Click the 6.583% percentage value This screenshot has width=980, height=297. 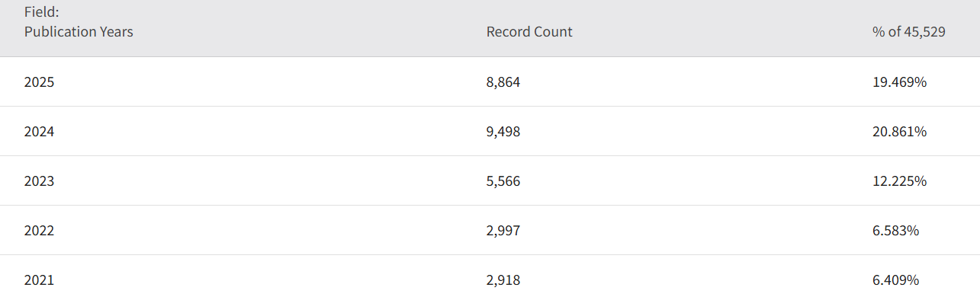895,231
